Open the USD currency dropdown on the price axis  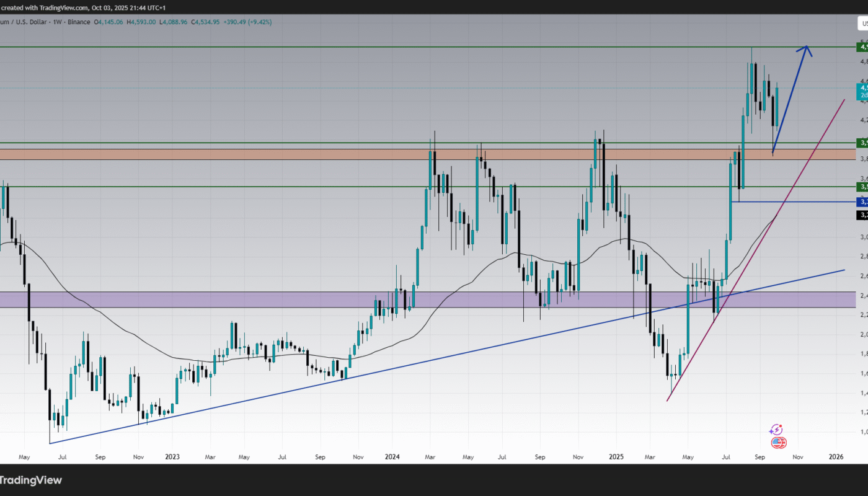click(864, 23)
